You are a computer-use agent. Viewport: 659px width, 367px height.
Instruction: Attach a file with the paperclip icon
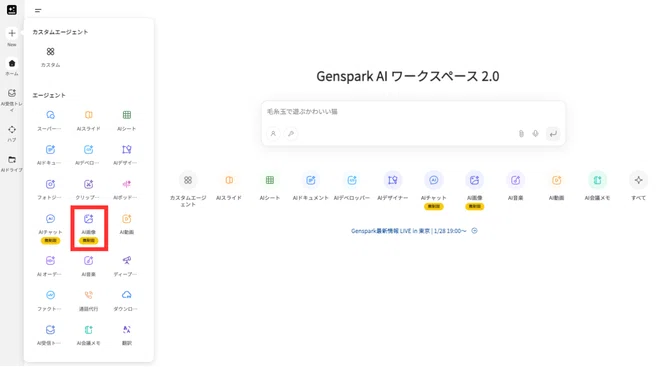(521, 134)
